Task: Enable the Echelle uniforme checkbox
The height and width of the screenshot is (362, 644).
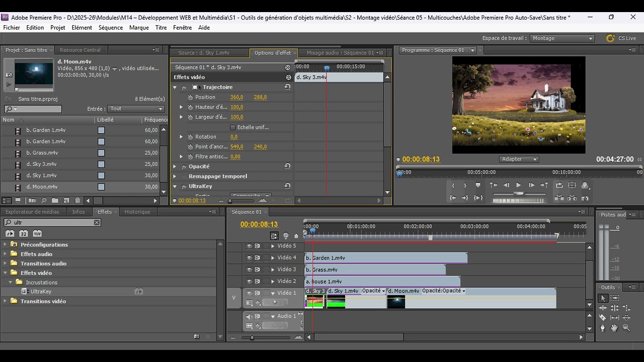Action: coord(232,127)
